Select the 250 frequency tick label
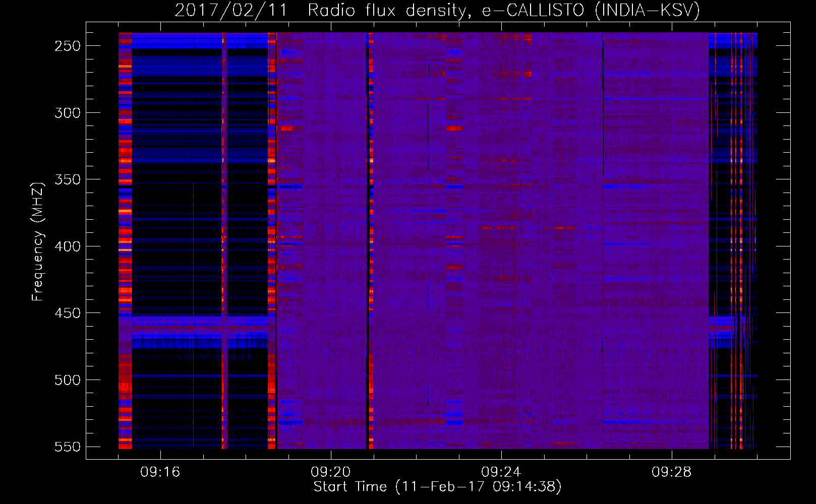This screenshot has height=504, width=816. 68,46
